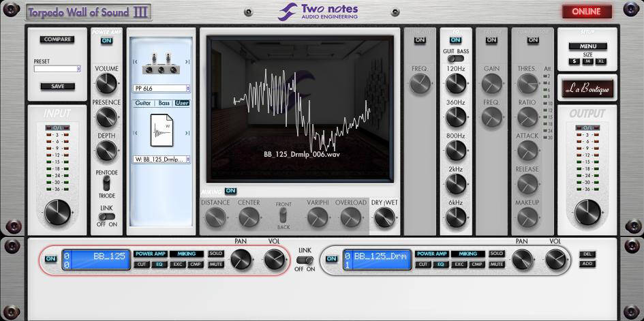Click the DEPTH knob
The width and height of the screenshot is (644, 321).
[x=106, y=151]
